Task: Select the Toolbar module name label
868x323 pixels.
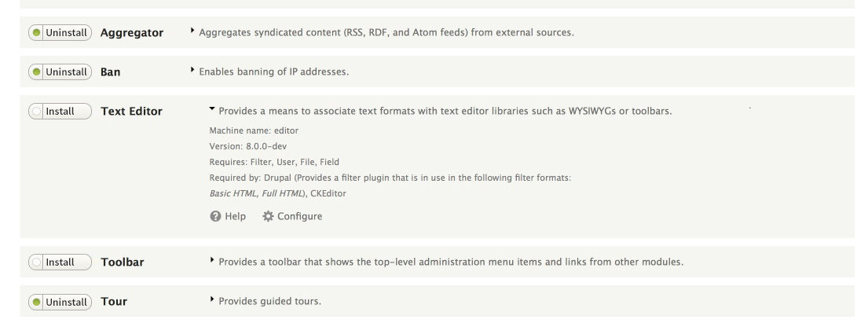Action: click(x=123, y=262)
